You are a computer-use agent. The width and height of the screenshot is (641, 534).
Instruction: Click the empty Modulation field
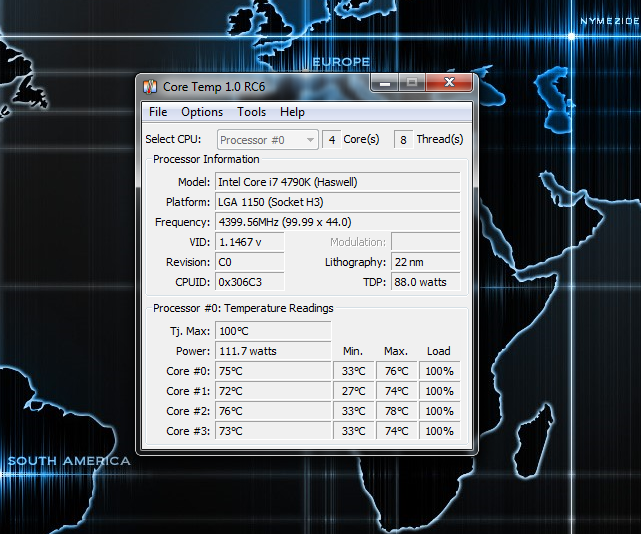coord(426,242)
